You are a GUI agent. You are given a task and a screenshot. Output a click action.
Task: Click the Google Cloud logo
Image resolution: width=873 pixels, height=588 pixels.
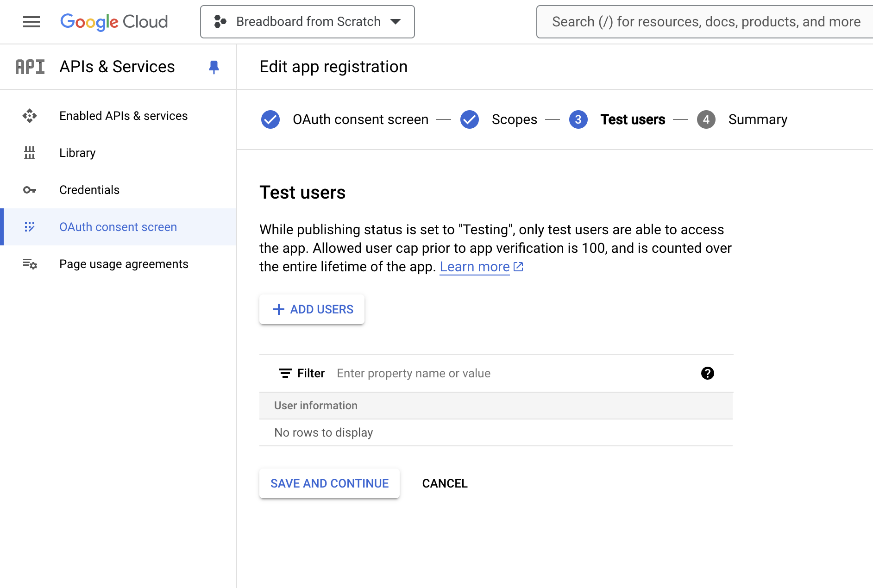click(114, 22)
